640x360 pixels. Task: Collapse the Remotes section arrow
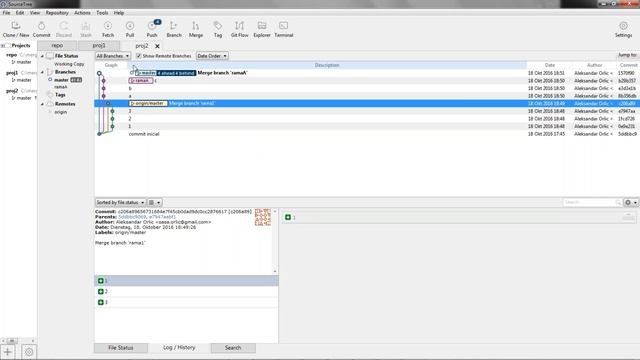pyautogui.click(x=42, y=104)
